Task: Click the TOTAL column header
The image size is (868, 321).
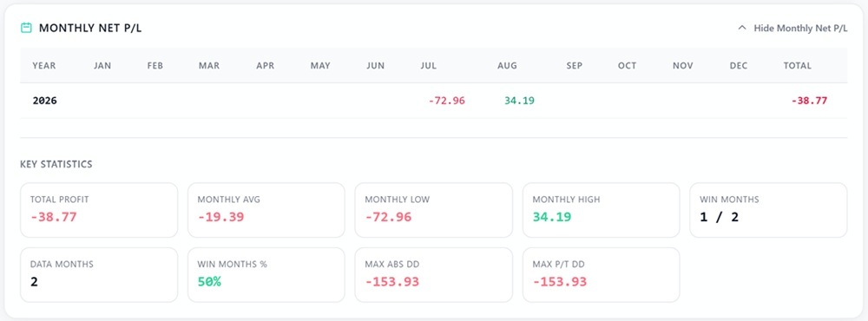Action: coord(797,65)
